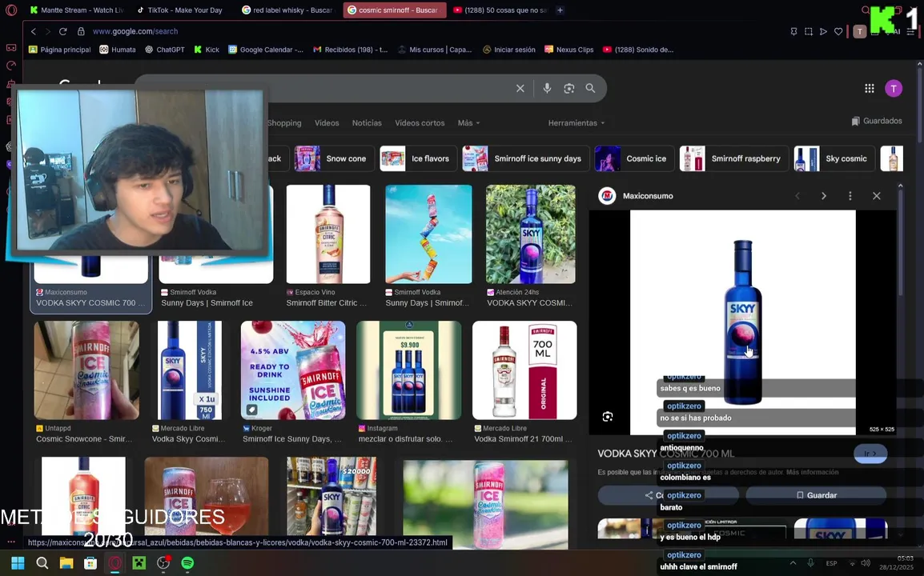This screenshot has height=576, width=924.
Task: Clear the Google search box with the X icon
Action: point(520,88)
